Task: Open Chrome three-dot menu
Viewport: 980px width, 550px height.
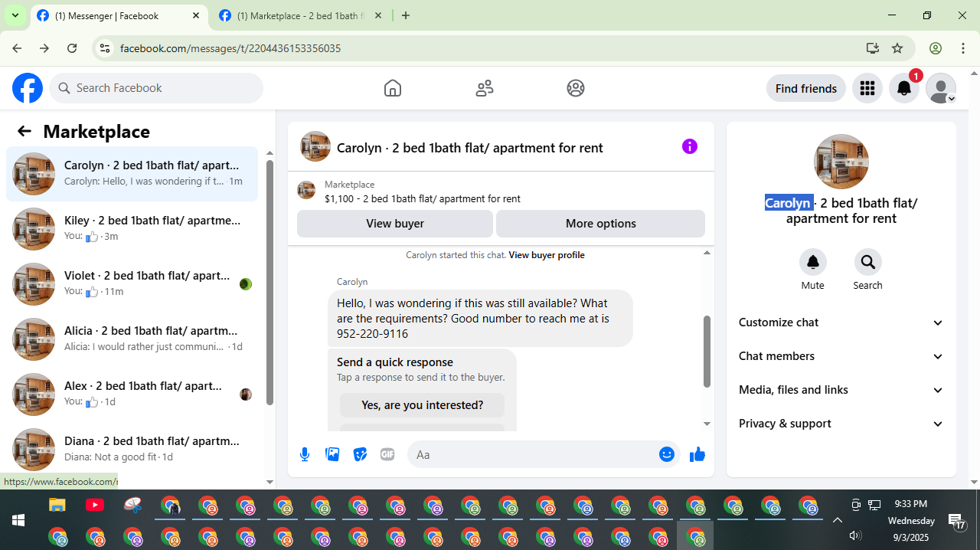Action: click(963, 48)
